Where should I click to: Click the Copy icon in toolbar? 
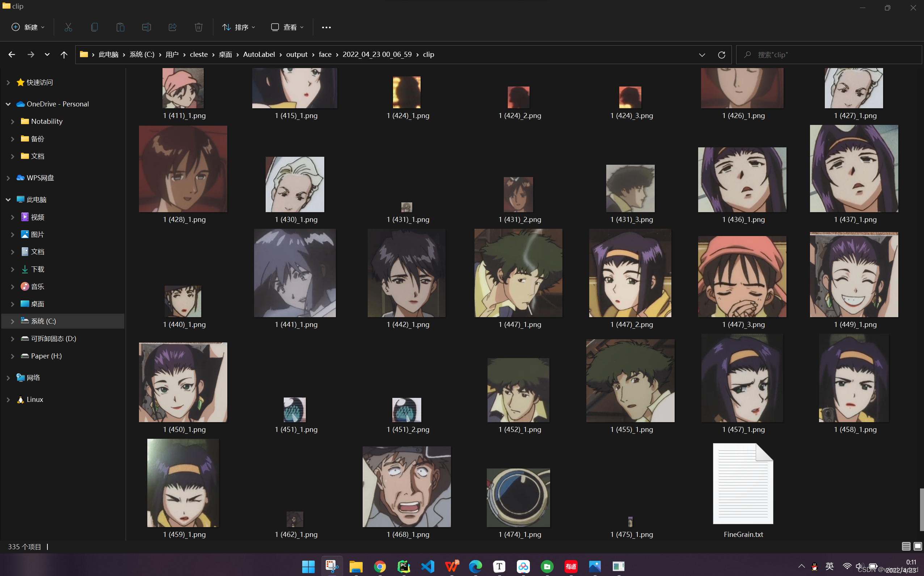pos(94,27)
